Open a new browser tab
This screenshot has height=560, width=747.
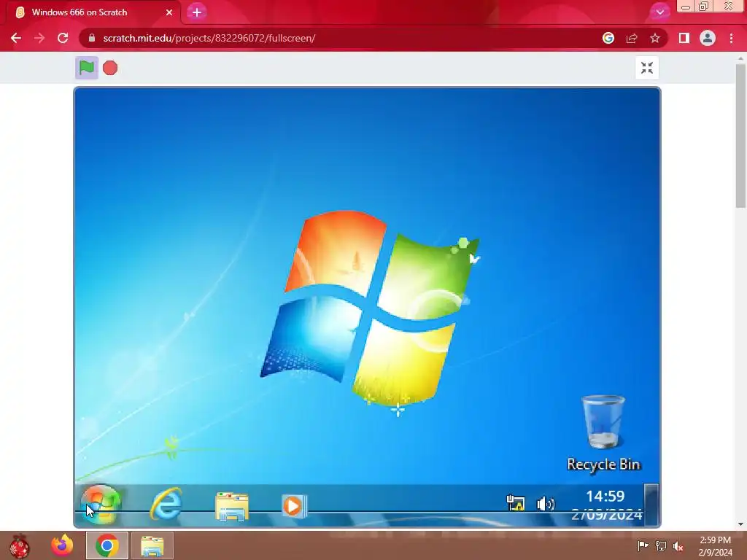[197, 12]
